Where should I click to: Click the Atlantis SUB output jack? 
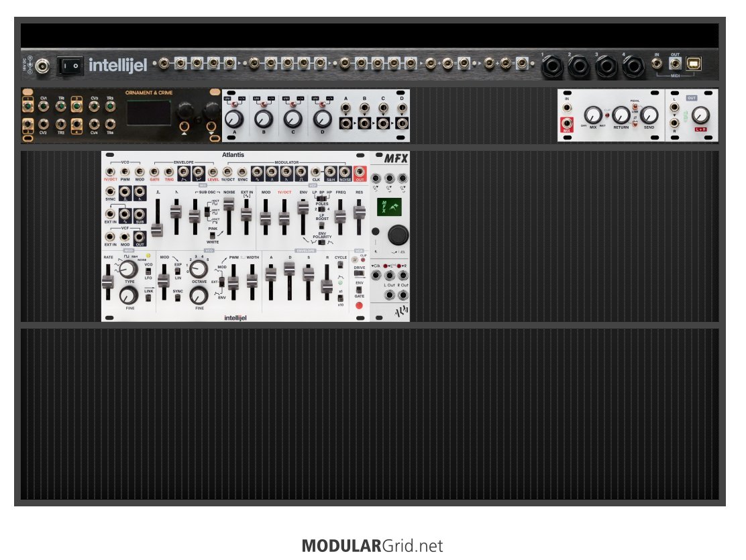[140, 214]
